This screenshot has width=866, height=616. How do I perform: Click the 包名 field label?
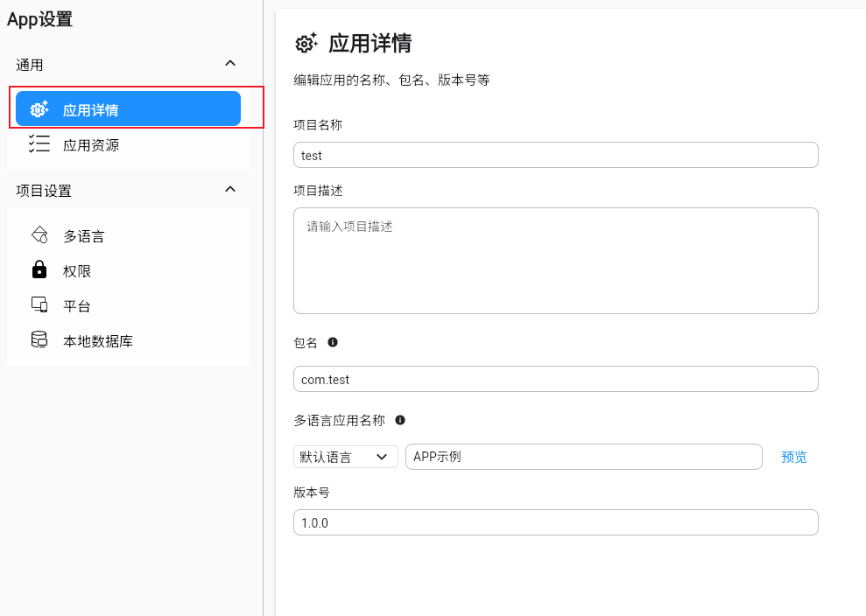click(306, 343)
